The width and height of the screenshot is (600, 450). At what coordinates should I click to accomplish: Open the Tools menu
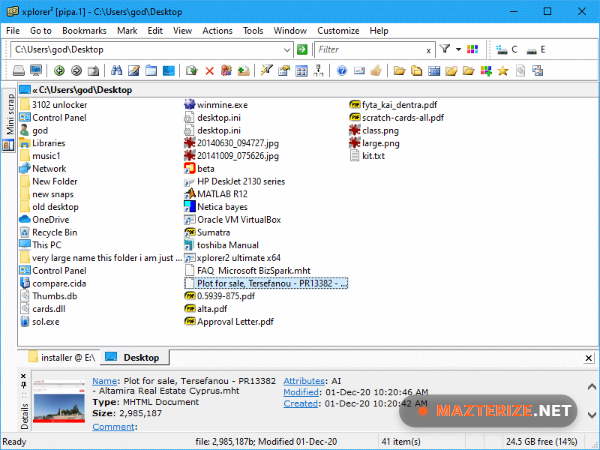(x=253, y=31)
